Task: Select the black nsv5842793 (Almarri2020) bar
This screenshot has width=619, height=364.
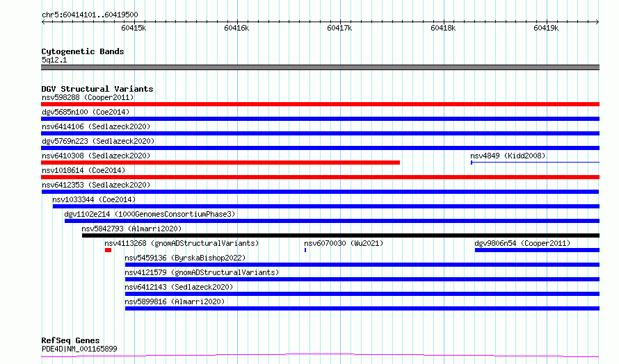Action: tap(341, 235)
